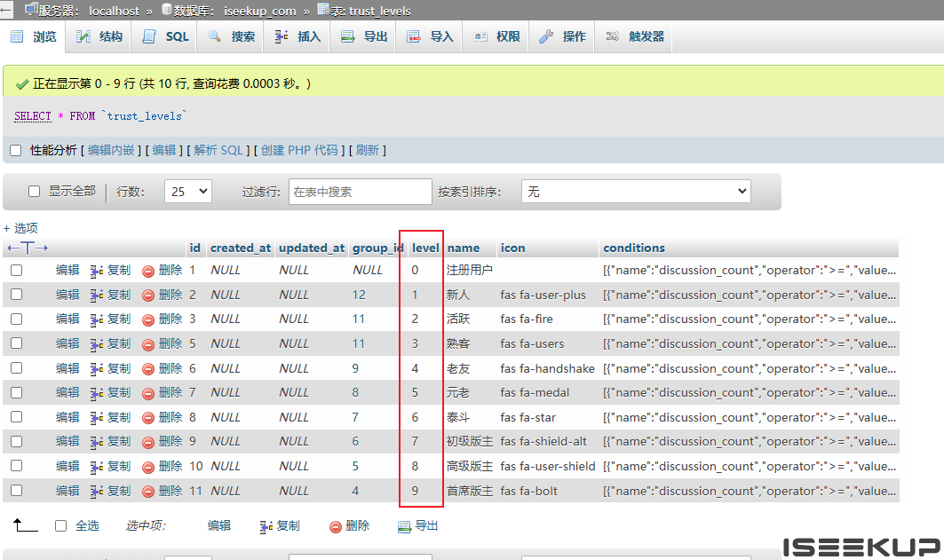Click the bottom 复制 copy icon for selected rows
The width and height of the screenshot is (944, 560).
[x=266, y=527]
